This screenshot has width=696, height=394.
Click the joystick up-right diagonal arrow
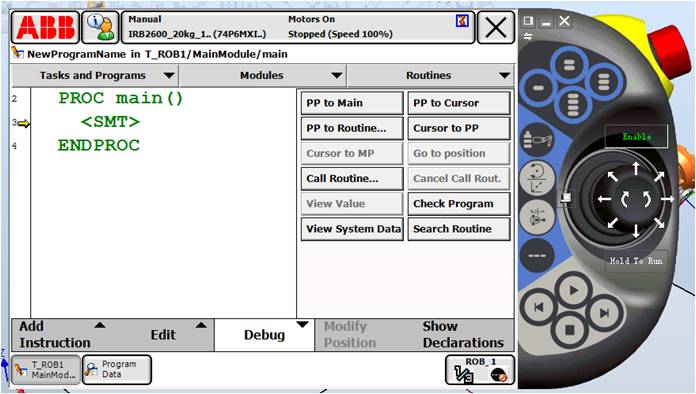coord(659,176)
